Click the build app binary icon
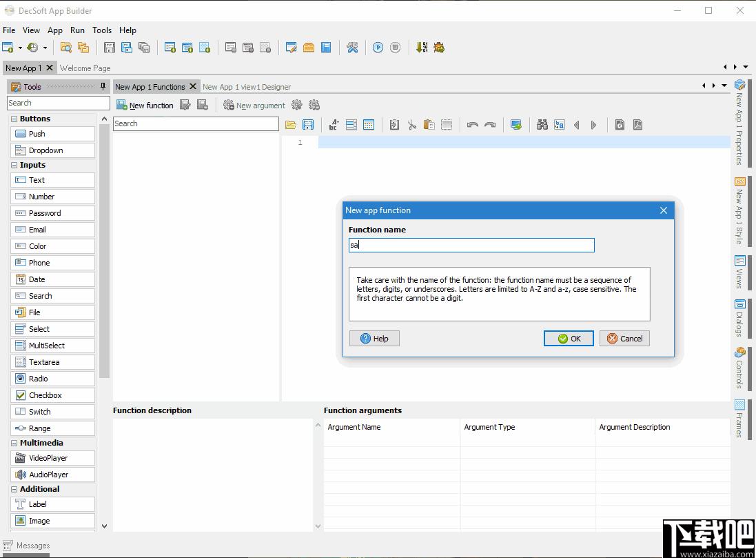Image resolution: width=756 pixels, height=558 pixels. (422, 48)
